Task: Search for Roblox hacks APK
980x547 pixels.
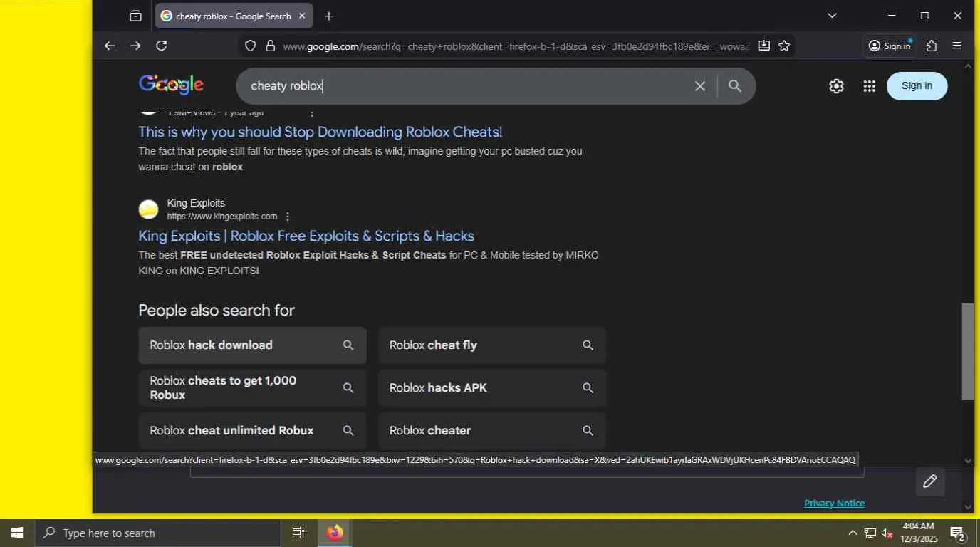Action: tap(492, 388)
